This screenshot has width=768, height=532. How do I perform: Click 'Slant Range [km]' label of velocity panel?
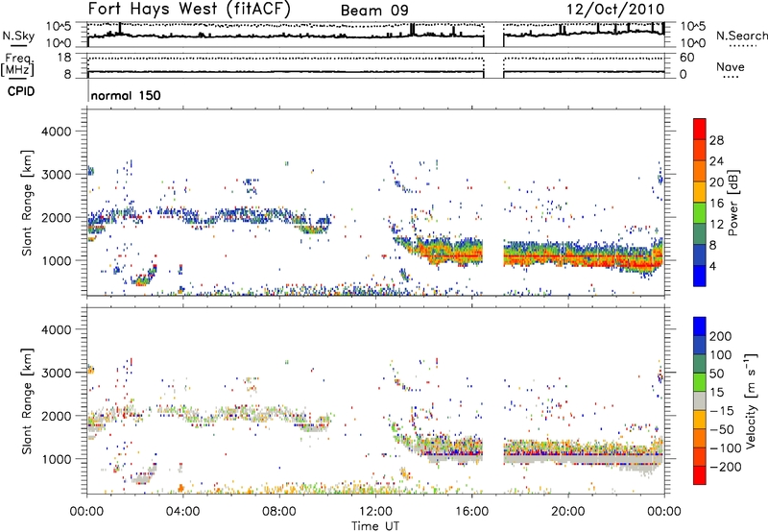pos(27,401)
